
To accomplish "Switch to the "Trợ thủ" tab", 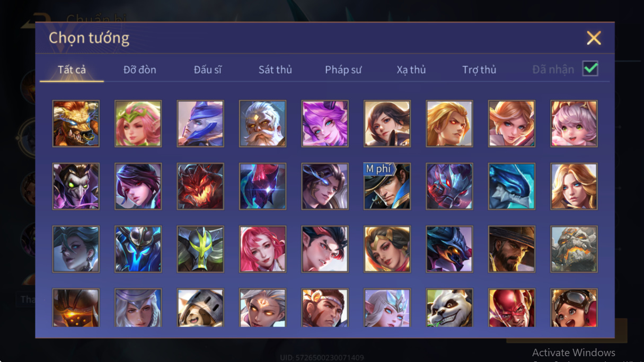I will [479, 70].
